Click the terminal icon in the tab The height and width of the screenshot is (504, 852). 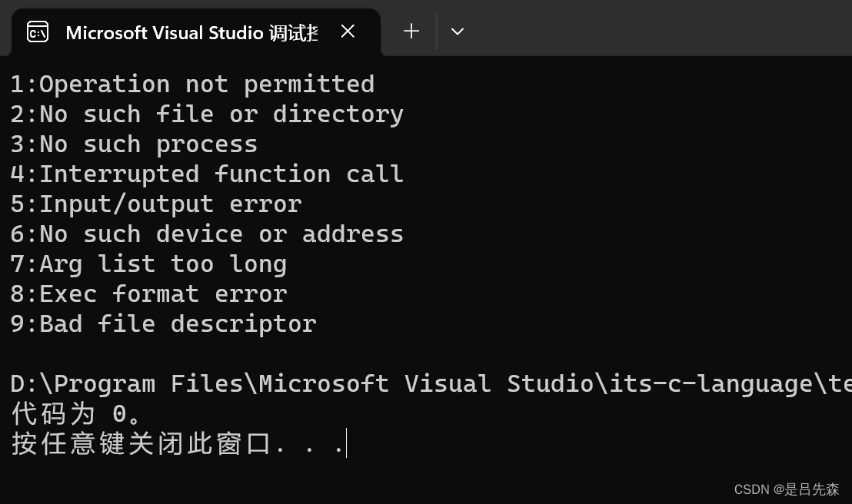(x=38, y=31)
